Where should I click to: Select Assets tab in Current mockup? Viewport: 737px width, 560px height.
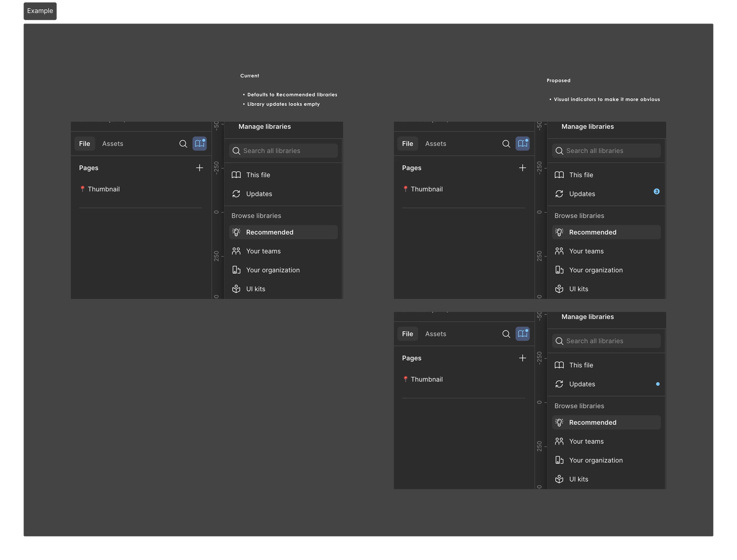tap(112, 144)
